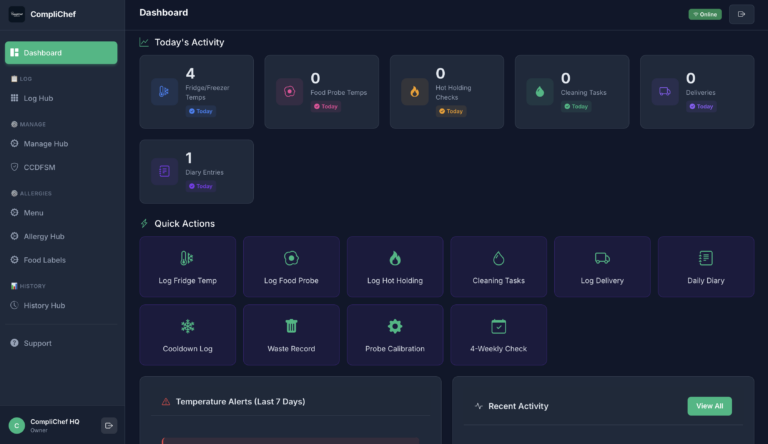The height and width of the screenshot is (444, 768).
Task: Open Log Hot Holding flame action
Action: [x=395, y=258]
